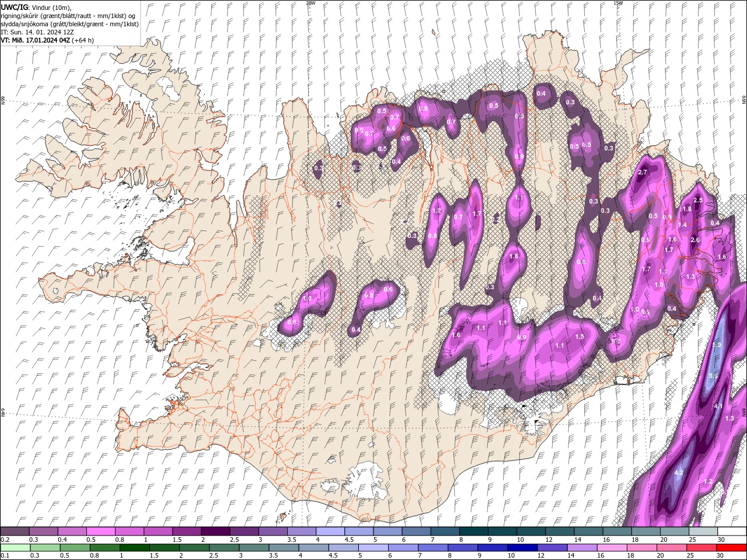Select the rain scale swatch between 5 and 6
The image size is (747, 560).
[x=373, y=547]
